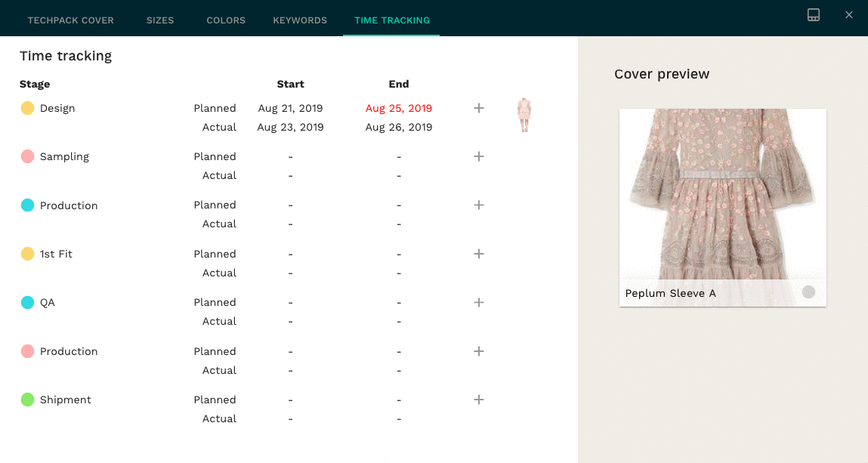This screenshot has width=868, height=463.
Task: Click the Start column header
Action: 290,84
